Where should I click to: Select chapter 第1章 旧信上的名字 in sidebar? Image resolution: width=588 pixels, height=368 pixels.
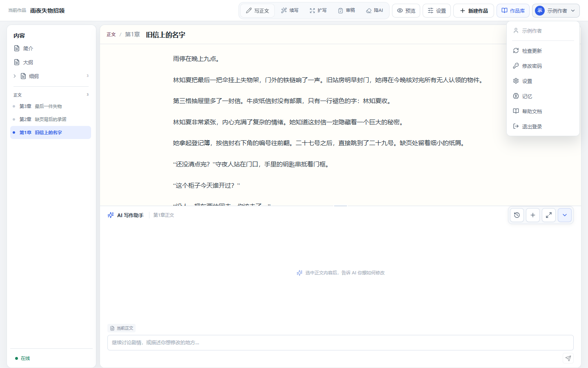[x=51, y=132]
